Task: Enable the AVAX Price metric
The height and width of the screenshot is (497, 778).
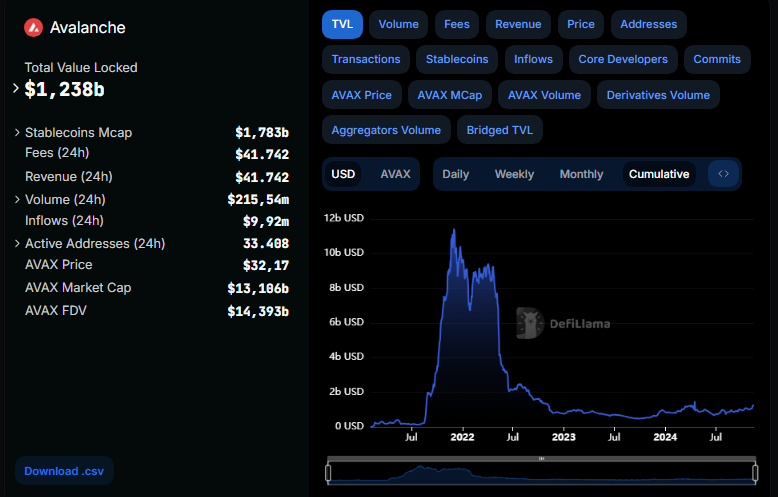Action: click(x=362, y=95)
